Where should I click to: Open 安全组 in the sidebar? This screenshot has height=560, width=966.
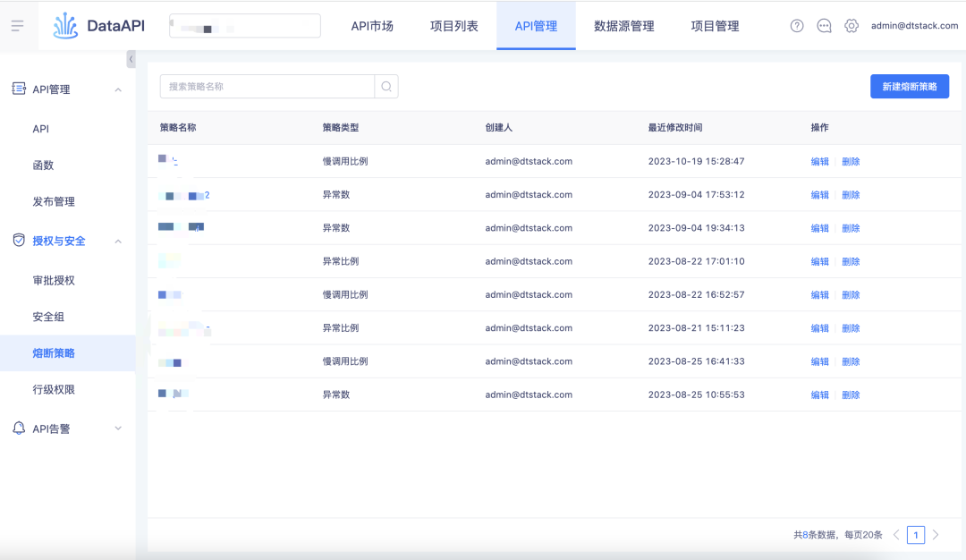[x=48, y=317]
